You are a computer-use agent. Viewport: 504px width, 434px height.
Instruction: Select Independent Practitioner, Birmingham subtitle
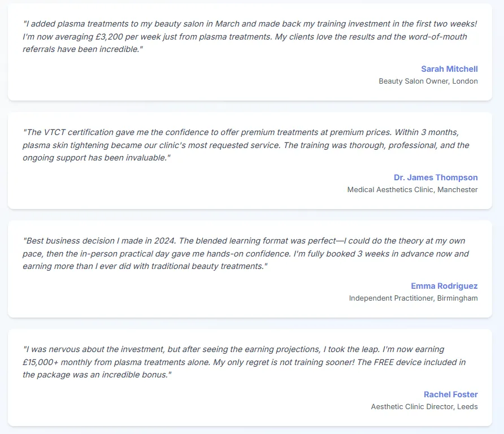413,298
